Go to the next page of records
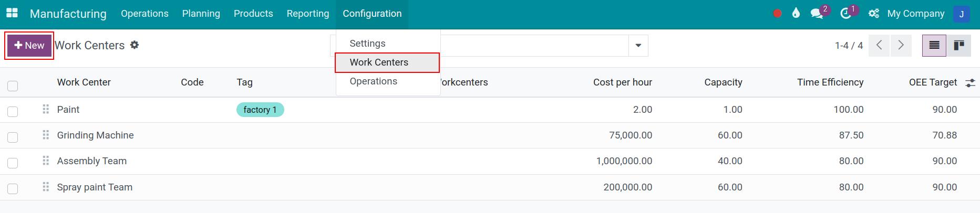 [x=901, y=46]
